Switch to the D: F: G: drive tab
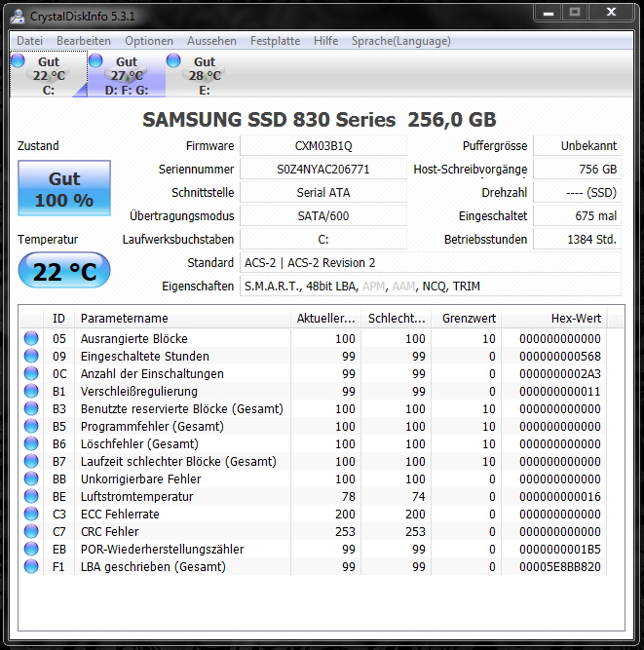Viewport: 644px width, 650px height. pyautogui.click(x=127, y=75)
